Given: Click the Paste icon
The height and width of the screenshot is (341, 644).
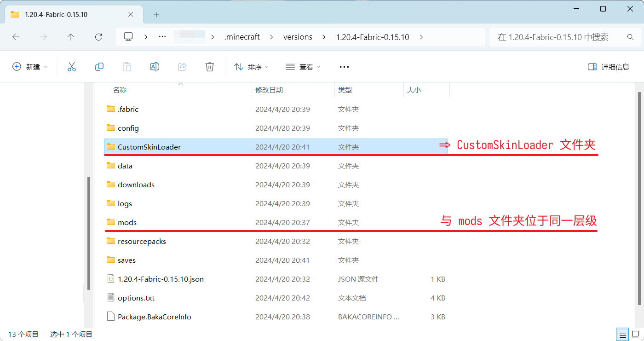Looking at the screenshot, I should [127, 66].
